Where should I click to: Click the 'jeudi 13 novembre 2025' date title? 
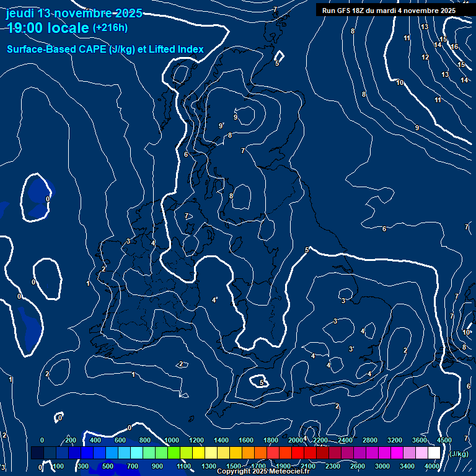74,13
